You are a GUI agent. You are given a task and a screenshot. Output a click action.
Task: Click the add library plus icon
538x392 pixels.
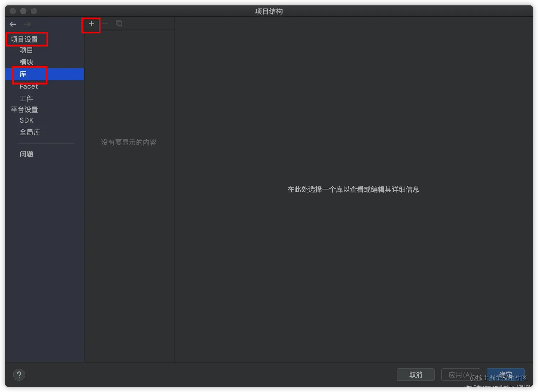91,23
